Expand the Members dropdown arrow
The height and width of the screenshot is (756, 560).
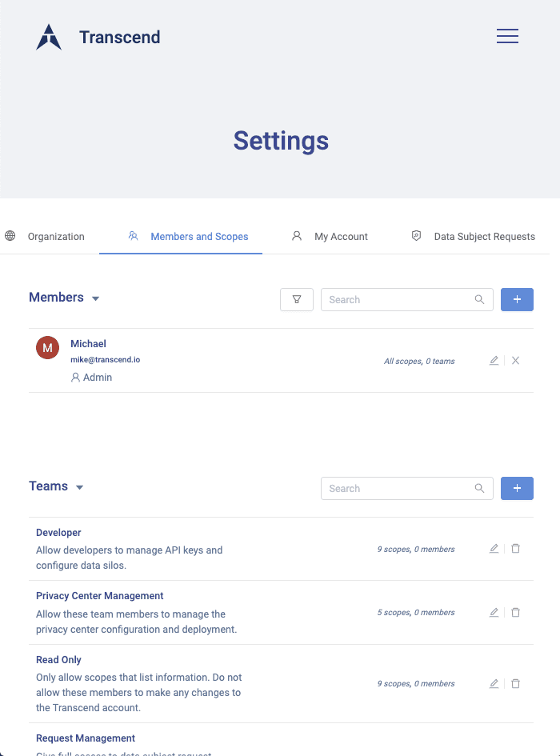[x=96, y=298]
